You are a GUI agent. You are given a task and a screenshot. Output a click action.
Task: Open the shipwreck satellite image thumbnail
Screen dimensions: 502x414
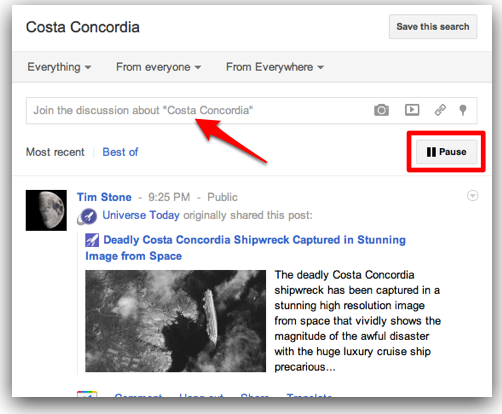coord(176,321)
